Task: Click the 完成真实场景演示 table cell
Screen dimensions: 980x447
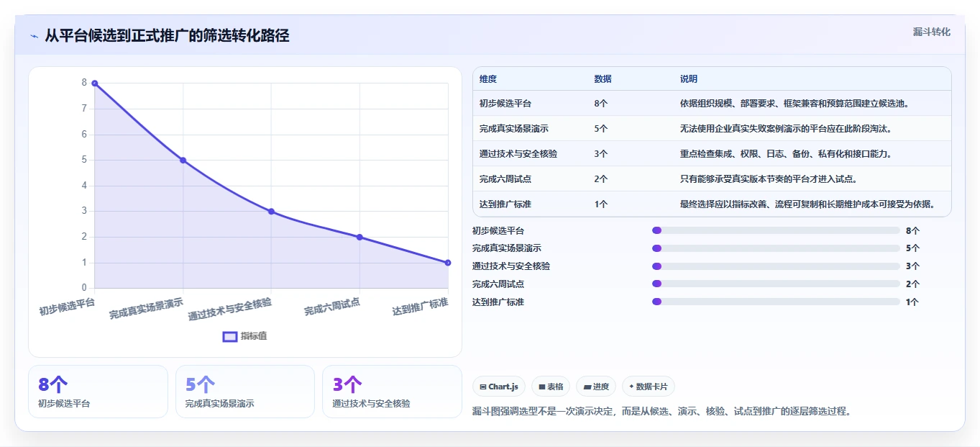Action: [x=514, y=129]
